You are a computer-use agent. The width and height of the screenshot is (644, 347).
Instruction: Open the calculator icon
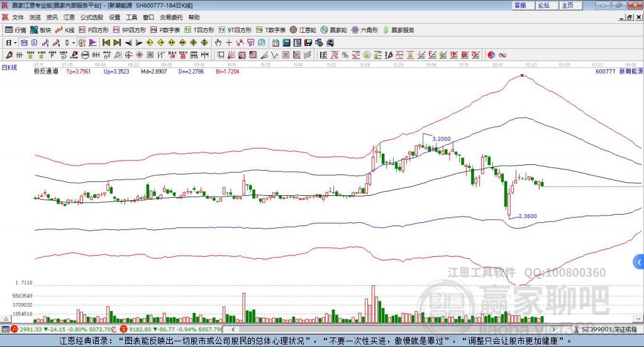tap(287, 43)
